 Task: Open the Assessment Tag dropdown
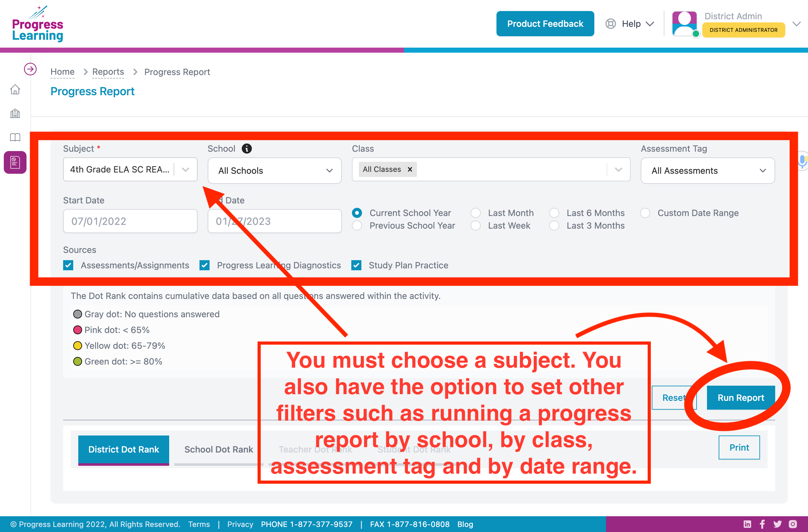pyautogui.click(x=708, y=171)
